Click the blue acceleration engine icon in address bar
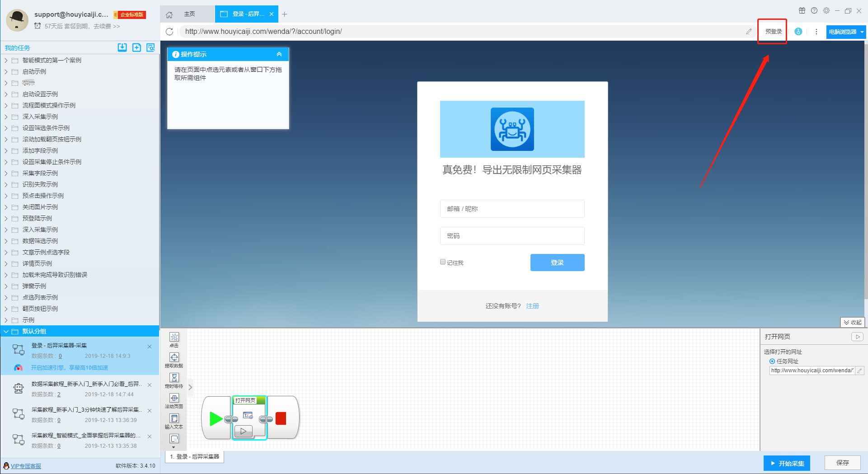Viewport: 868px width, 474px height. pyautogui.click(x=798, y=32)
